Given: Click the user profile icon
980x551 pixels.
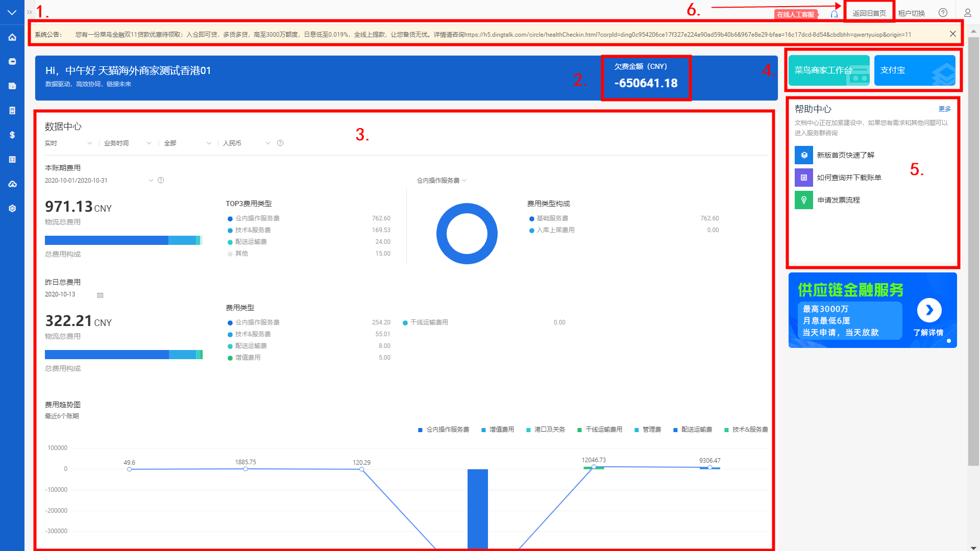Looking at the screenshot, I should 967,13.
